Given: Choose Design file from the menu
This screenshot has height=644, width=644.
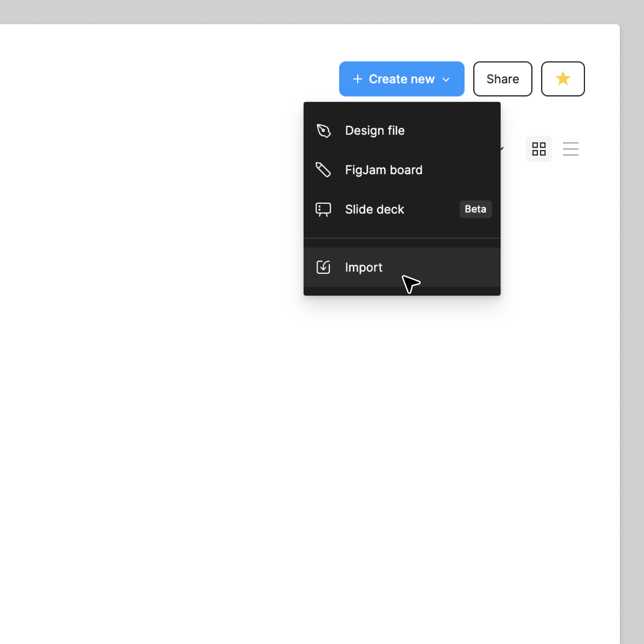Looking at the screenshot, I should point(375,130).
